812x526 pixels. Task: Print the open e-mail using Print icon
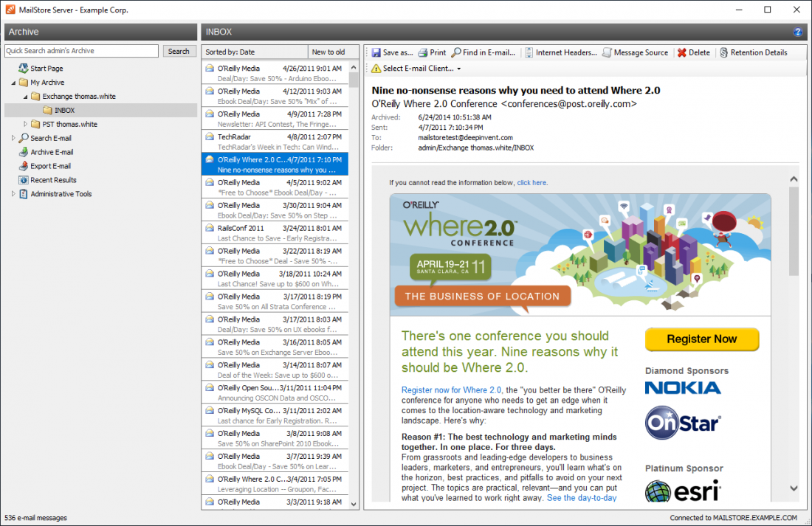click(x=432, y=52)
